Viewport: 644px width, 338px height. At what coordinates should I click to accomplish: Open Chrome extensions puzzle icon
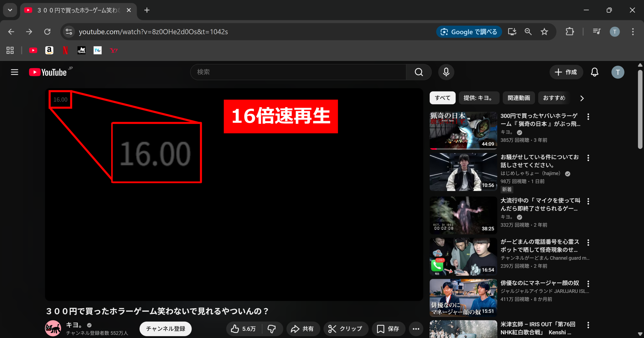[x=570, y=32]
